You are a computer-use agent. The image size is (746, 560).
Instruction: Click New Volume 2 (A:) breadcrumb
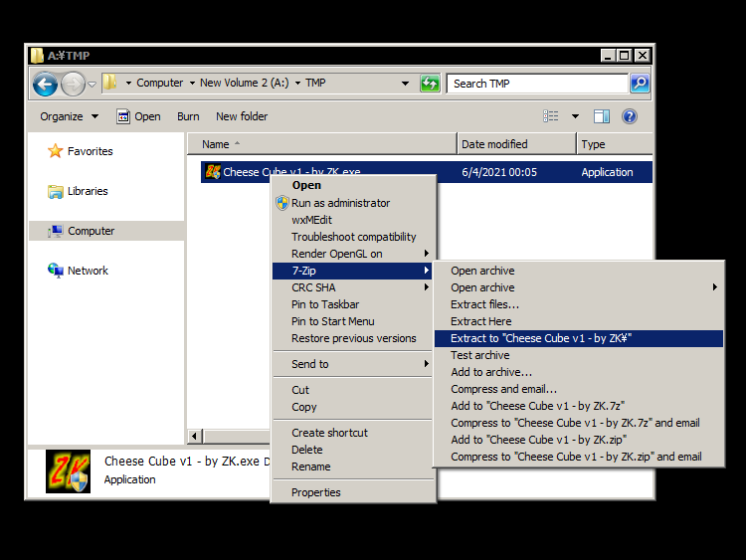coord(244,83)
